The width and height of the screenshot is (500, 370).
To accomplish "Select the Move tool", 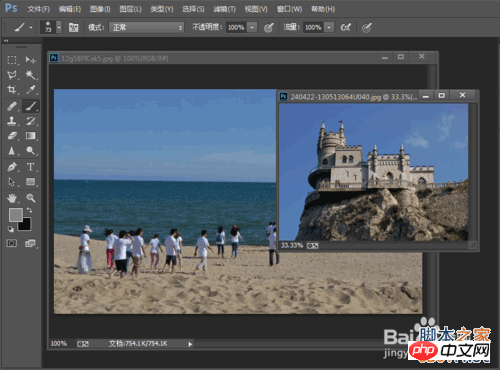I will click(x=31, y=60).
